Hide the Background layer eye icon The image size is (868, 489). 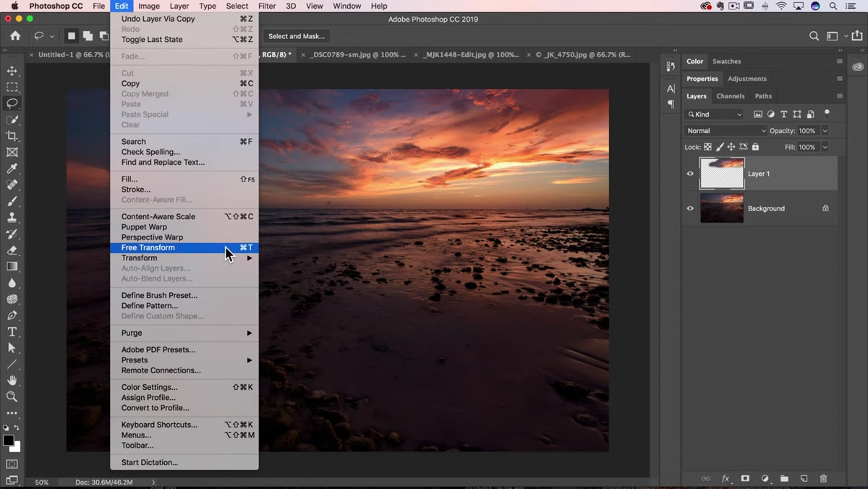pyautogui.click(x=690, y=208)
